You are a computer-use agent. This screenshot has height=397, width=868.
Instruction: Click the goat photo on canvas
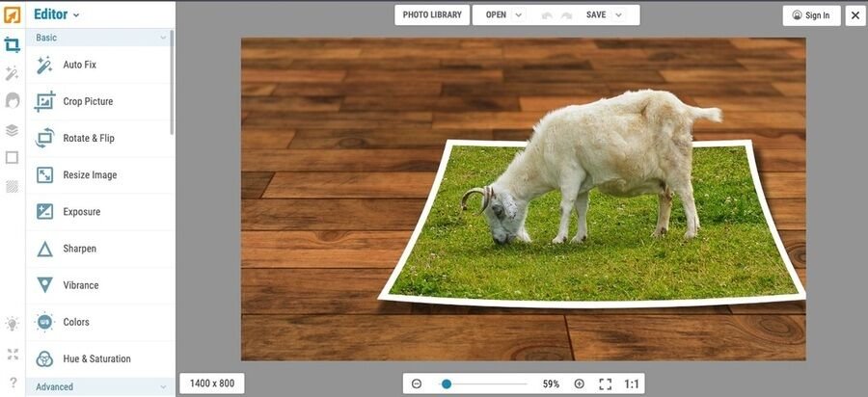pyautogui.click(x=523, y=199)
